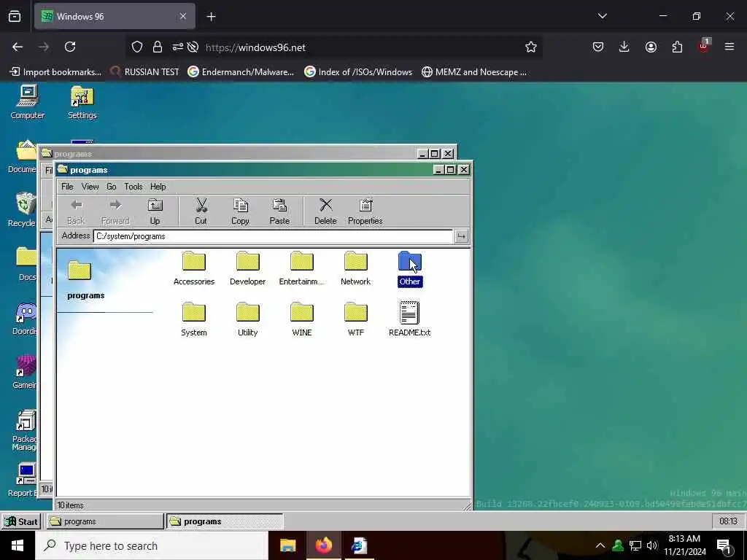This screenshot has height=560, width=747.
Task: Show hidden system tray icons
Action: 600,545
